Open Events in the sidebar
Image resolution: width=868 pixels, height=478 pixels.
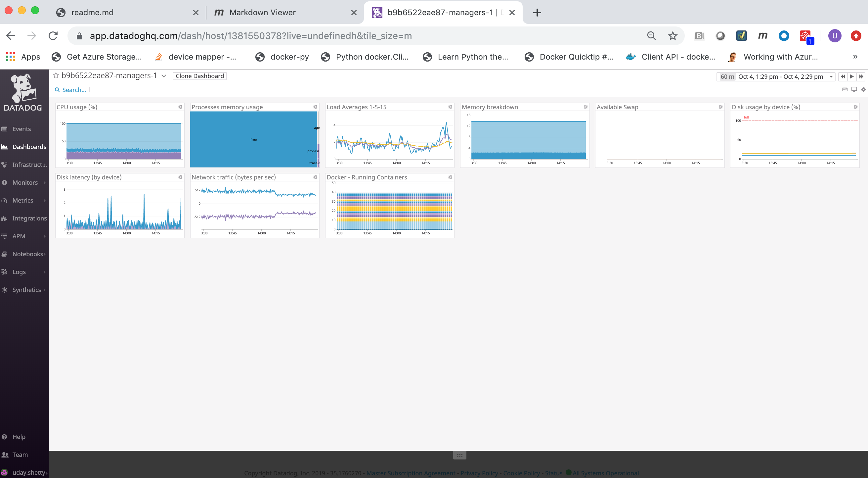click(22, 129)
